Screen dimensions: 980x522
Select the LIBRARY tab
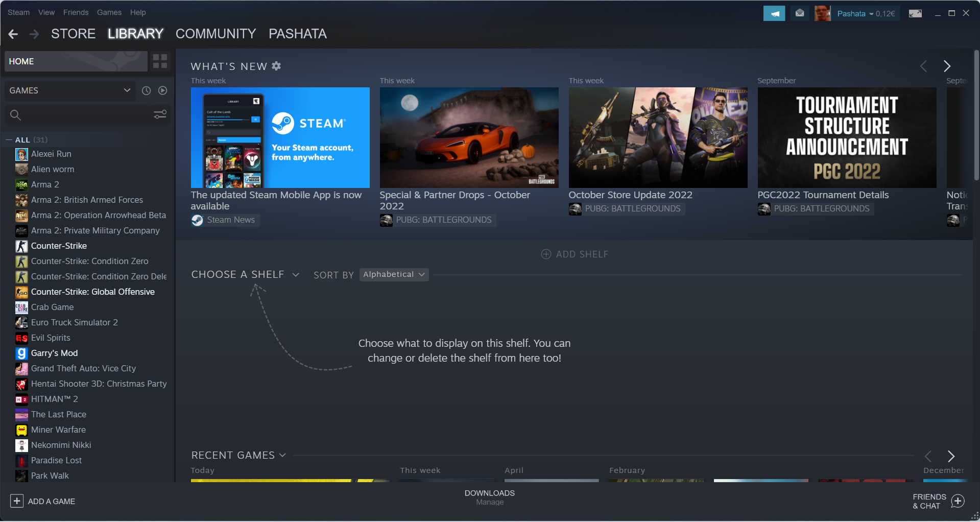pyautogui.click(x=135, y=34)
